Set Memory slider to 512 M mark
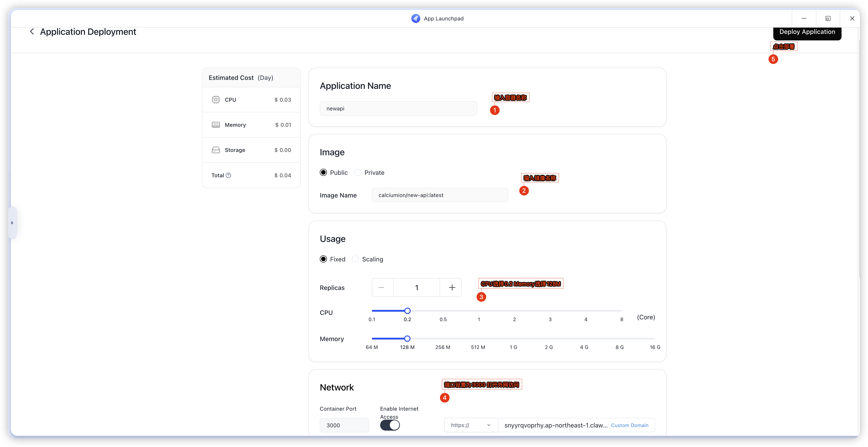This screenshot has width=868, height=447. click(478, 339)
